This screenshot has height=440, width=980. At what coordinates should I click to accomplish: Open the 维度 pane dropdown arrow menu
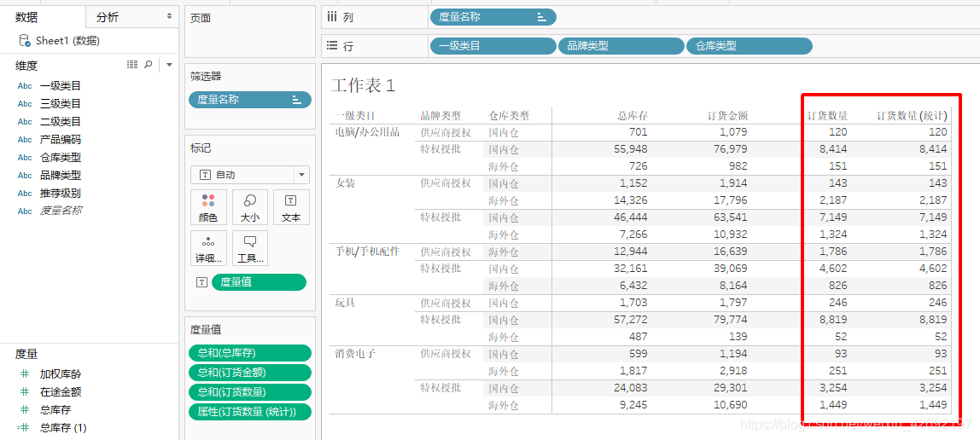pyautogui.click(x=169, y=65)
